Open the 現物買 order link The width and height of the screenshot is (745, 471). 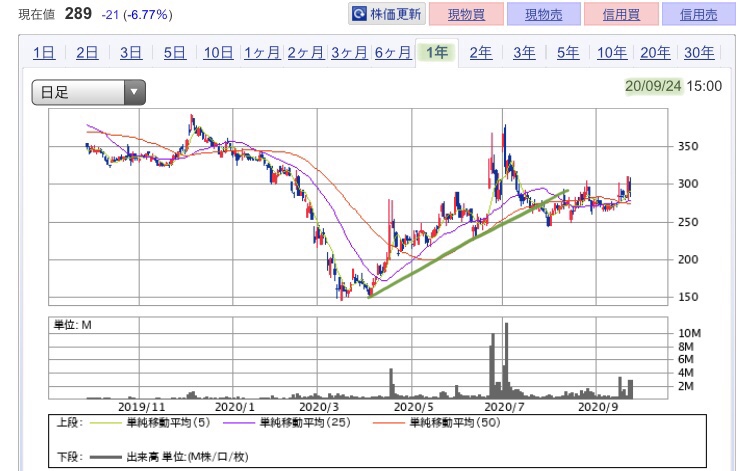point(466,14)
